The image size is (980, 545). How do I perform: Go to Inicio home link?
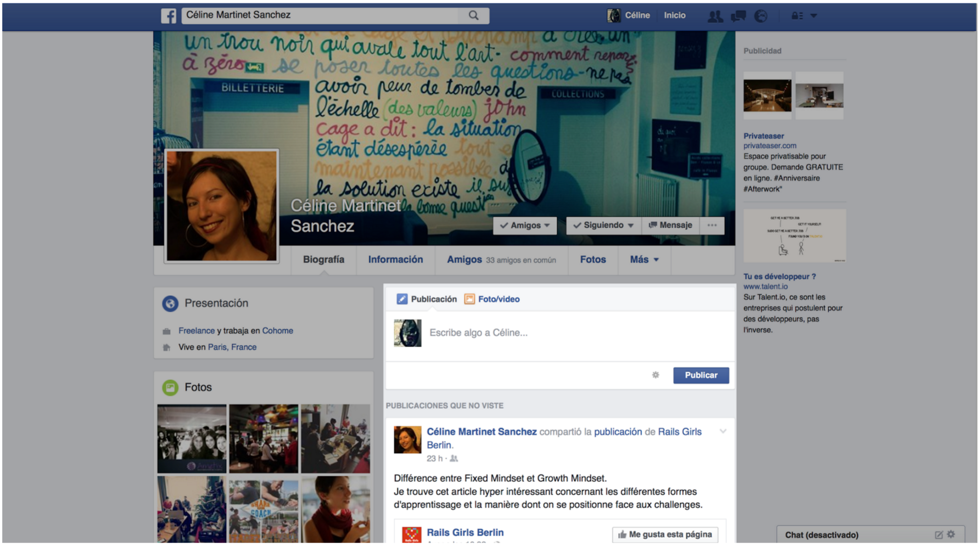click(x=675, y=15)
